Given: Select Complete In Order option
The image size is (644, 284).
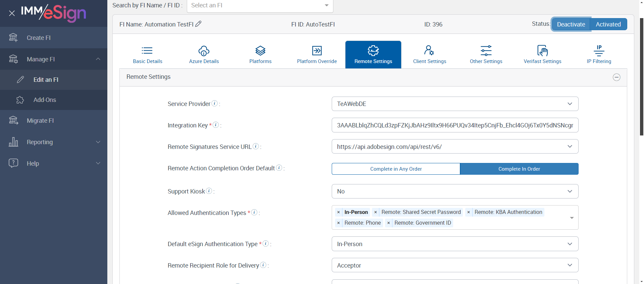Looking at the screenshot, I should 519,169.
